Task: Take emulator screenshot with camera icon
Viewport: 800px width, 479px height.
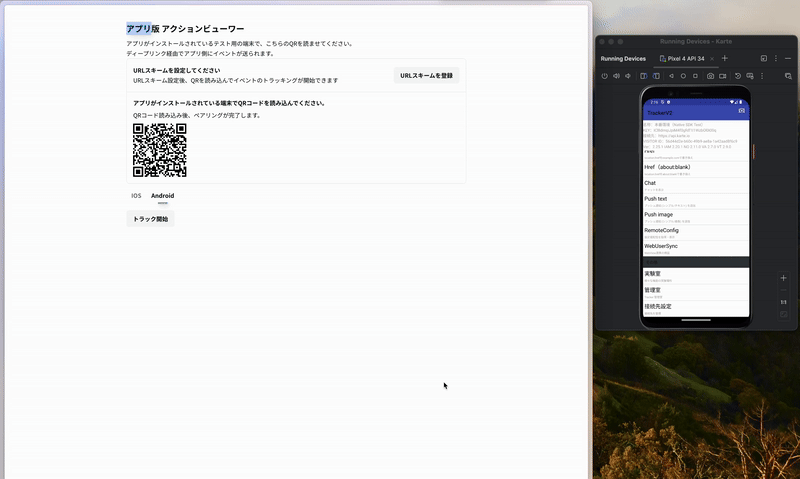Action: point(710,76)
